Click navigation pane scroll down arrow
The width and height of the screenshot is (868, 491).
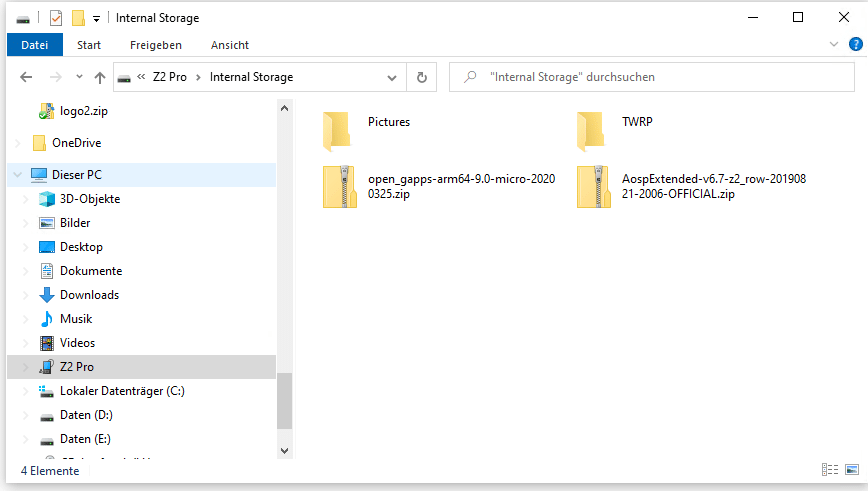[x=285, y=451]
